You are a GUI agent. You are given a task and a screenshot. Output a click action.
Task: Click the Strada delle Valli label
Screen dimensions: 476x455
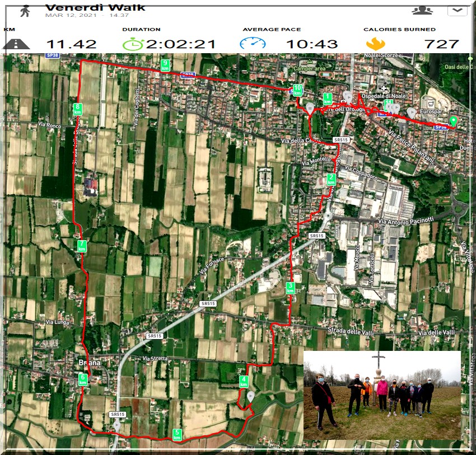click(351, 331)
